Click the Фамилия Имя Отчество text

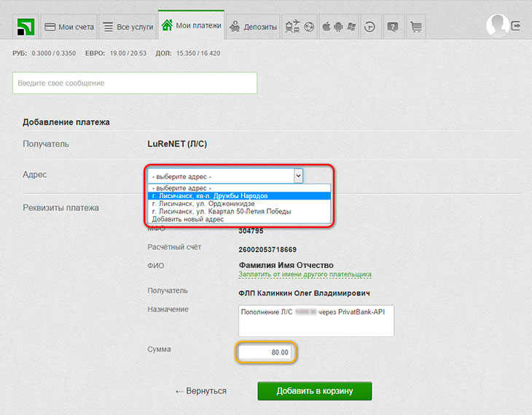tap(286, 265)
